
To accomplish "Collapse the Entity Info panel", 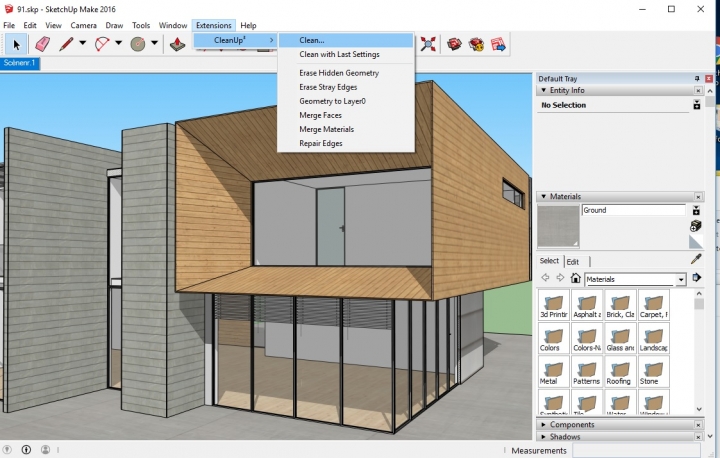I will [544, 90].
